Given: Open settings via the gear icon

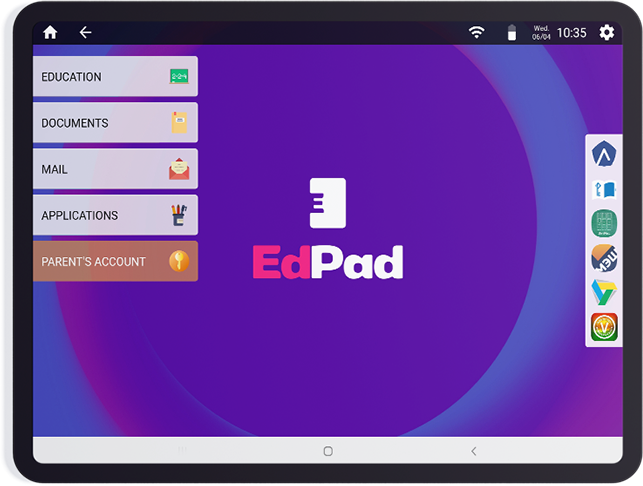Looking at the screenshot, I should pos(606,32).
